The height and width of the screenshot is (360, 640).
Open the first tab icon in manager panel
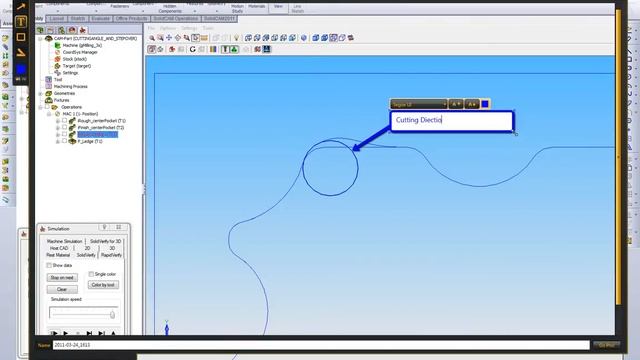[x=40, y=30]
